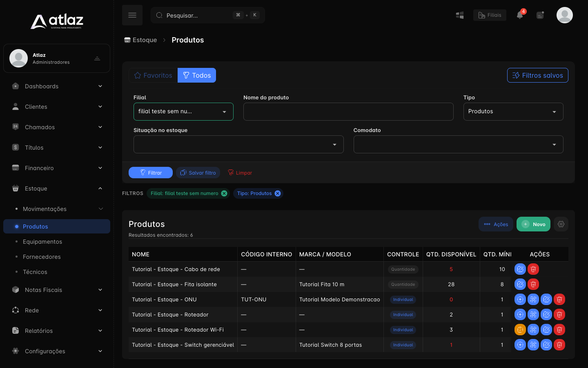The image size is (588, 368).
Task: Click Limpar to clear filters
Action: coord(240,173)
